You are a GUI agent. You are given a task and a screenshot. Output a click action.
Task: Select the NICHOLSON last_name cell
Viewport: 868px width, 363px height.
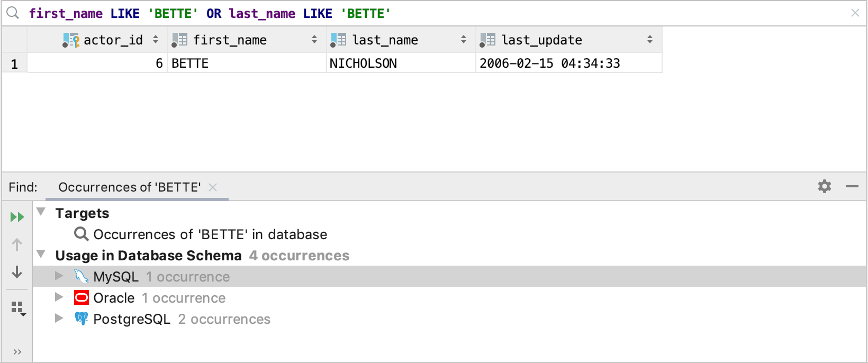[x=363, y=63]
